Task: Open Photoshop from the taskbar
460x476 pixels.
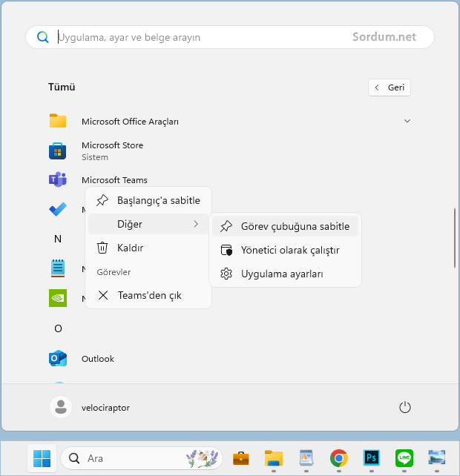Action: point(371,457)
